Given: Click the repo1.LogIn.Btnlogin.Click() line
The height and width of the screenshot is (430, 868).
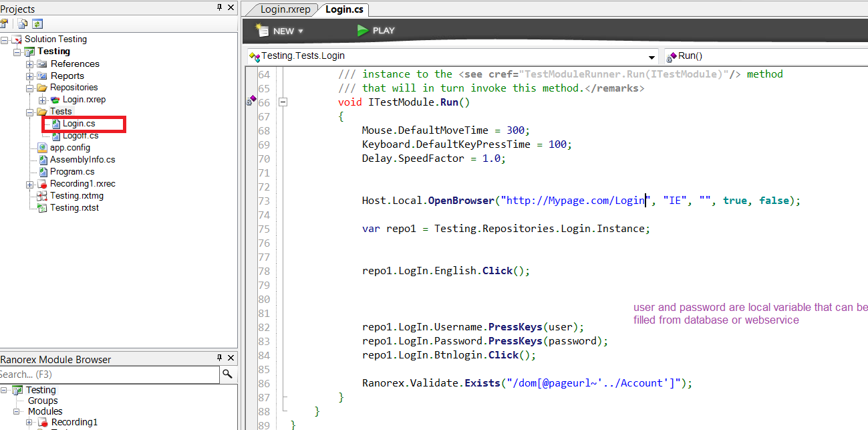Looking at the screenshot, I should pos(449,355).
